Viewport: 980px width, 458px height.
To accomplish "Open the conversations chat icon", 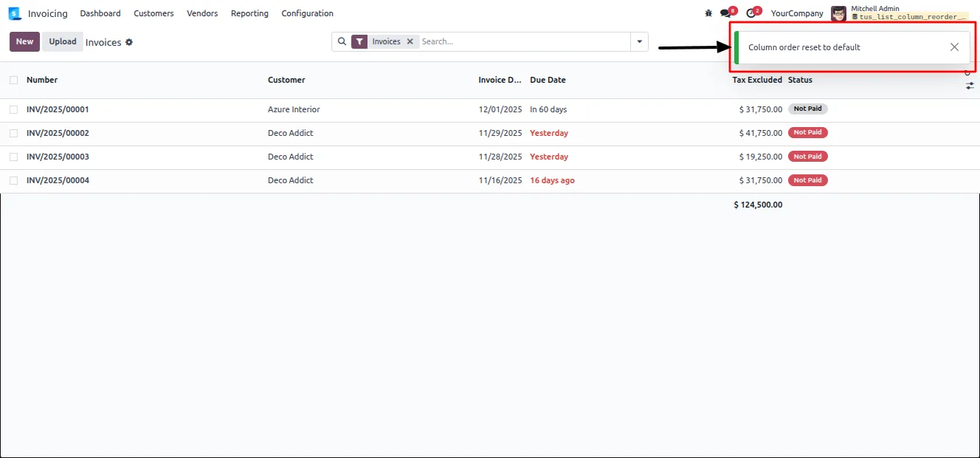I will (726, 13).
